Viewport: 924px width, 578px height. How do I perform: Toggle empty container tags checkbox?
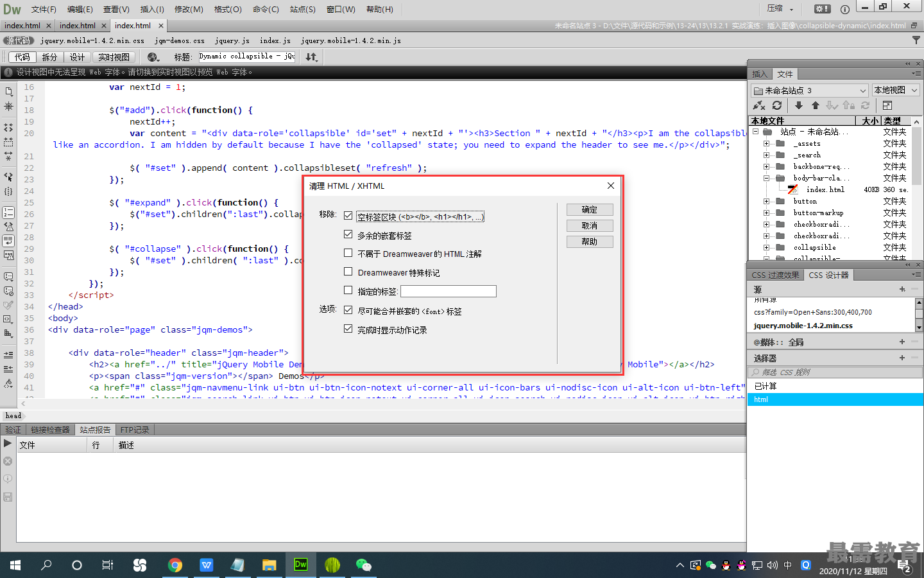[348, 216]
